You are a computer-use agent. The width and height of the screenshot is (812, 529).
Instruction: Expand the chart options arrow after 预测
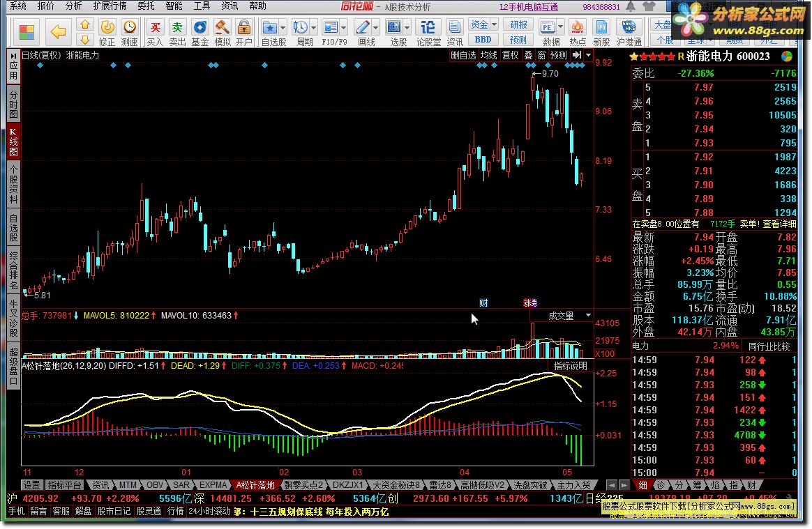[x=588, y=55]
